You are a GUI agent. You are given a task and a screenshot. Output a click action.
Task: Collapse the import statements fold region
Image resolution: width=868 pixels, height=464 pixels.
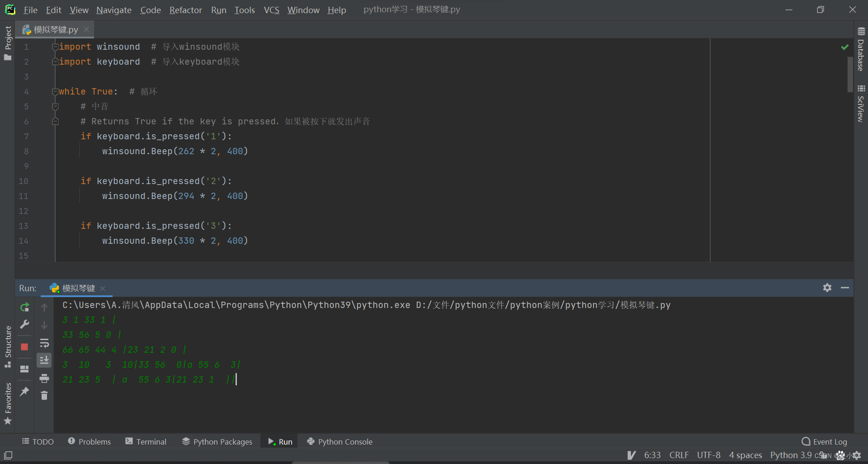(55, 47)
